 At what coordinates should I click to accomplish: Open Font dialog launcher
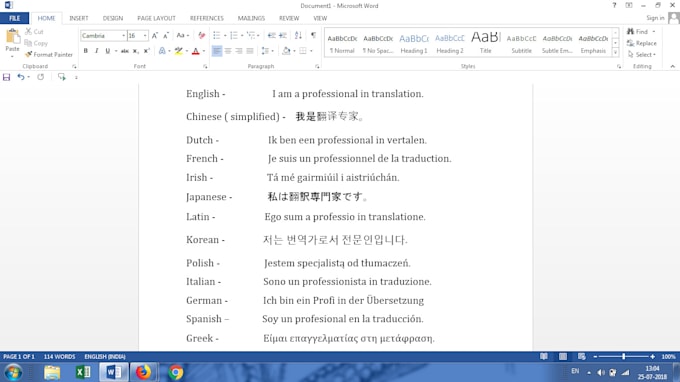pyautogui.click(x=205, y=66)
